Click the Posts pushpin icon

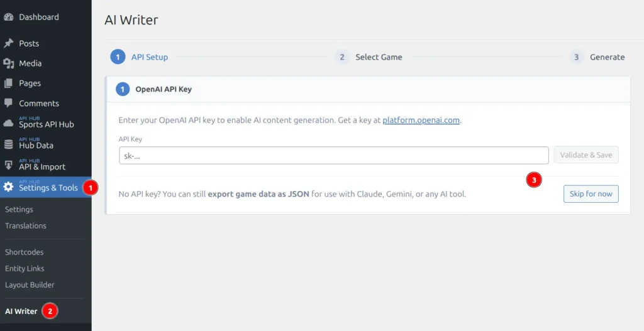pos(8,43)
